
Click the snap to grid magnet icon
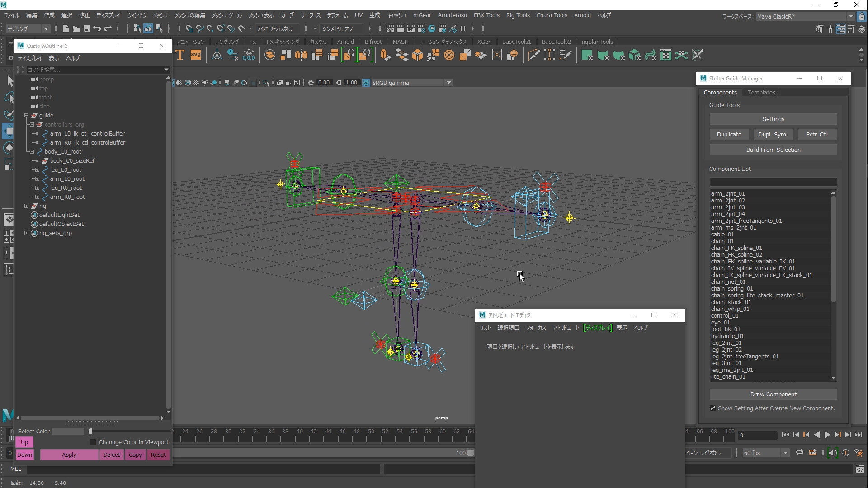point(189,28)
